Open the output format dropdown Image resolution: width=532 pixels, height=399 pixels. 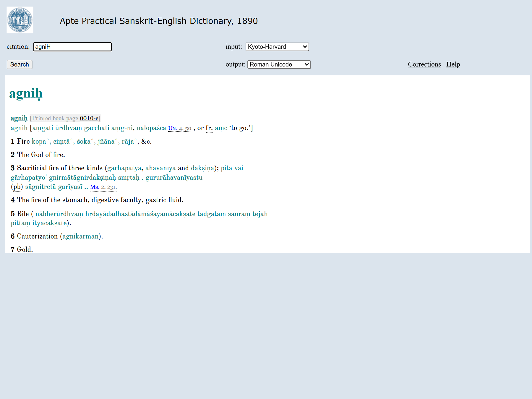(x=279, y=64)
